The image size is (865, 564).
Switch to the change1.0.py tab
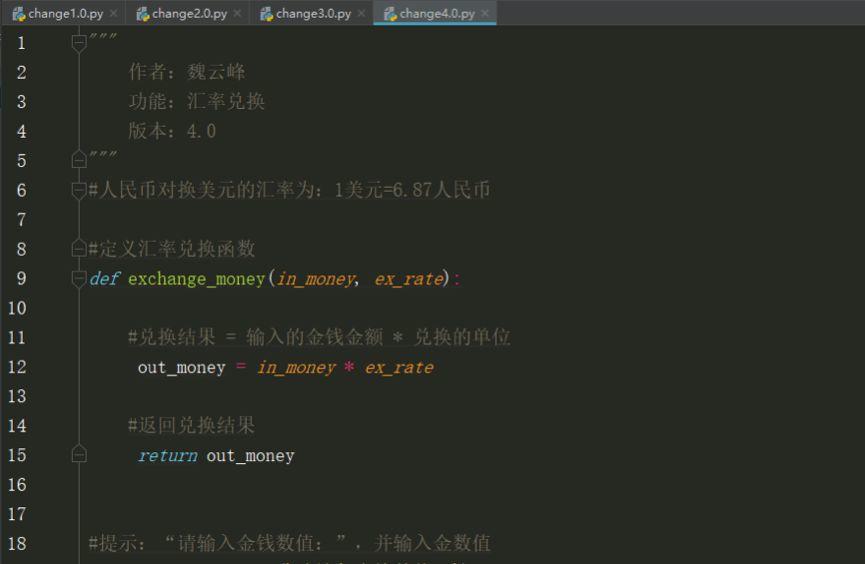pyautogui.click(x=66, y=13)
